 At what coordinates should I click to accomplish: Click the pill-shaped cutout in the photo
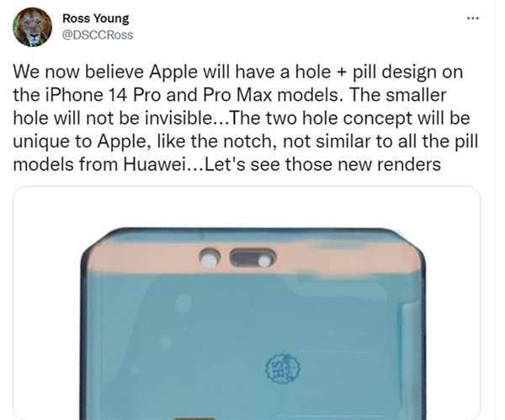252,258
